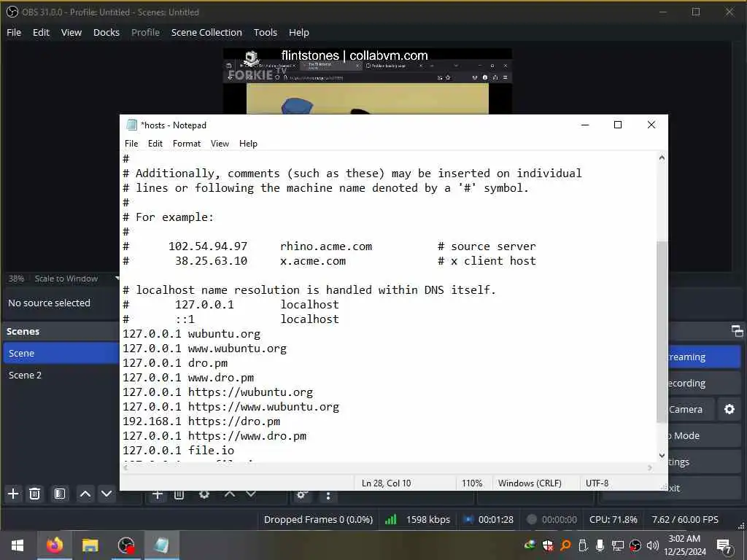Click the network tray icon

tap(617, 545)
